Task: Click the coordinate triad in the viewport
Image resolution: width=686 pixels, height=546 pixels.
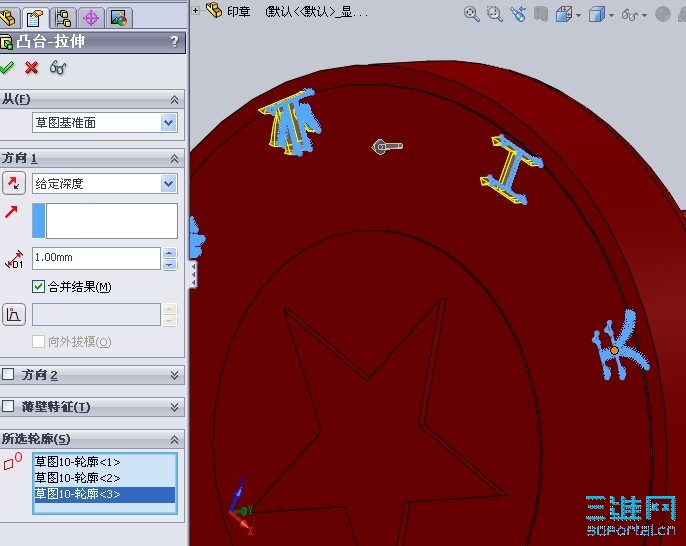Action: 241,507
